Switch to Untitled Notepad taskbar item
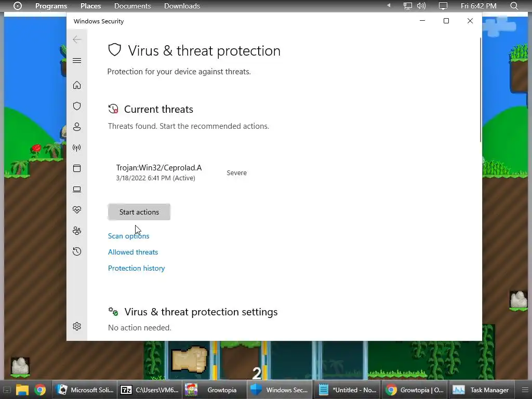 click(x=348, y=390)
